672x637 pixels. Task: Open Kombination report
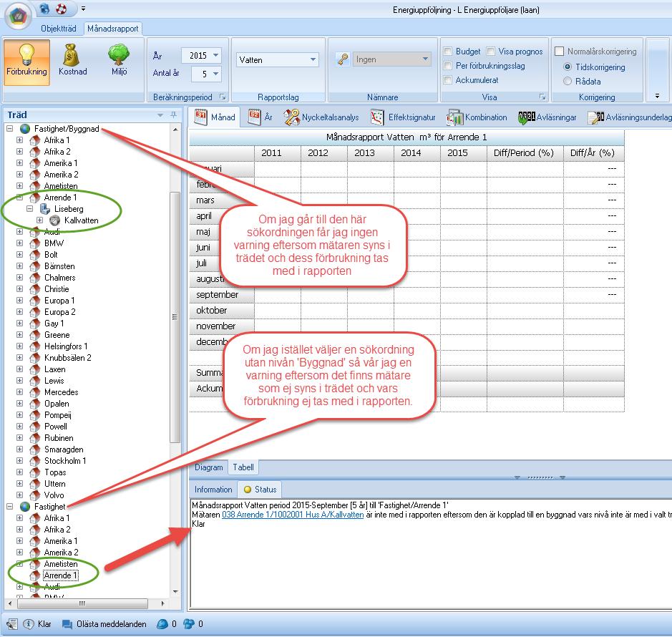[x=476, y=117]
